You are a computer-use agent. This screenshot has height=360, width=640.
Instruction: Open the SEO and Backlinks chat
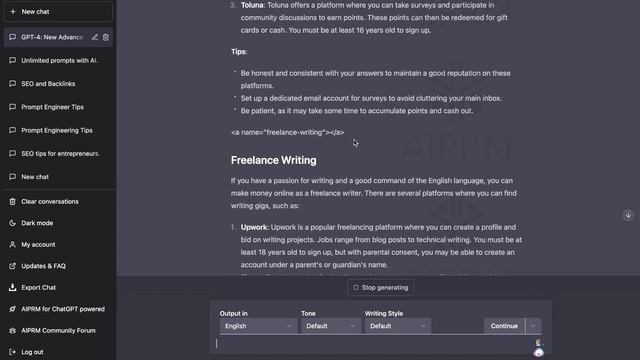pyautogui.click(x=58, y=84)
